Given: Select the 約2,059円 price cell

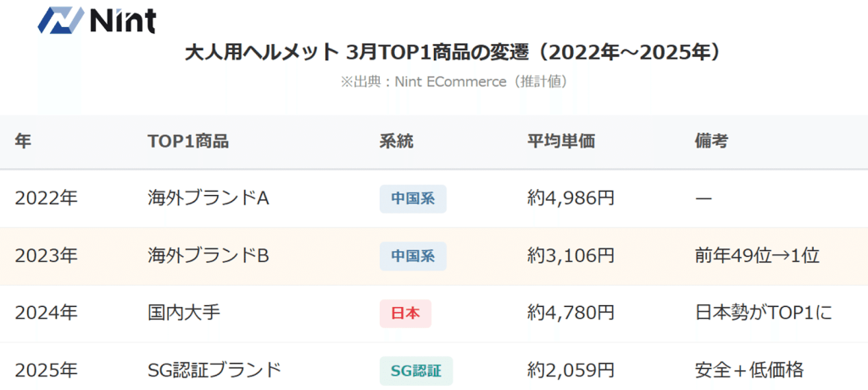Looking at the screenshot, I should tap(570, 370).
